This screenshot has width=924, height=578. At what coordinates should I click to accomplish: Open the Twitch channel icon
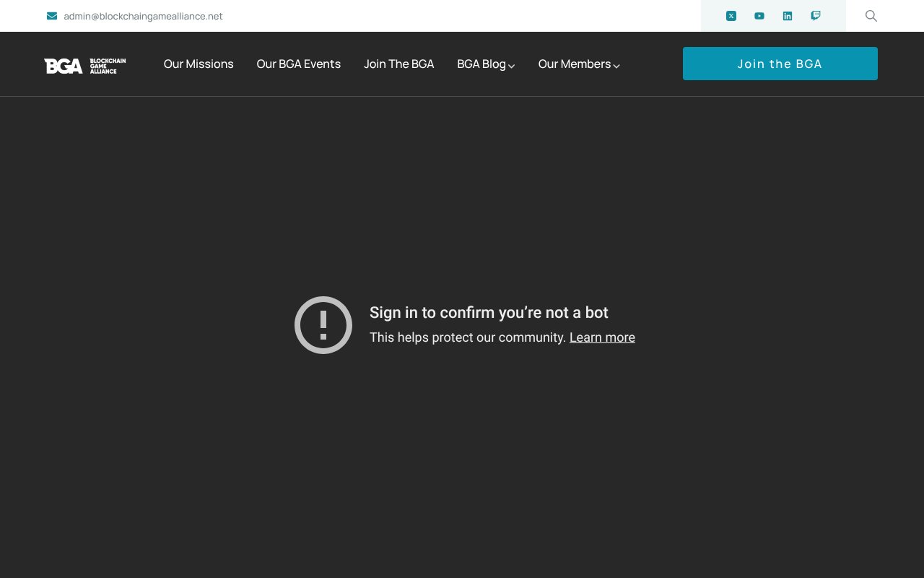(x=816, y=16)
